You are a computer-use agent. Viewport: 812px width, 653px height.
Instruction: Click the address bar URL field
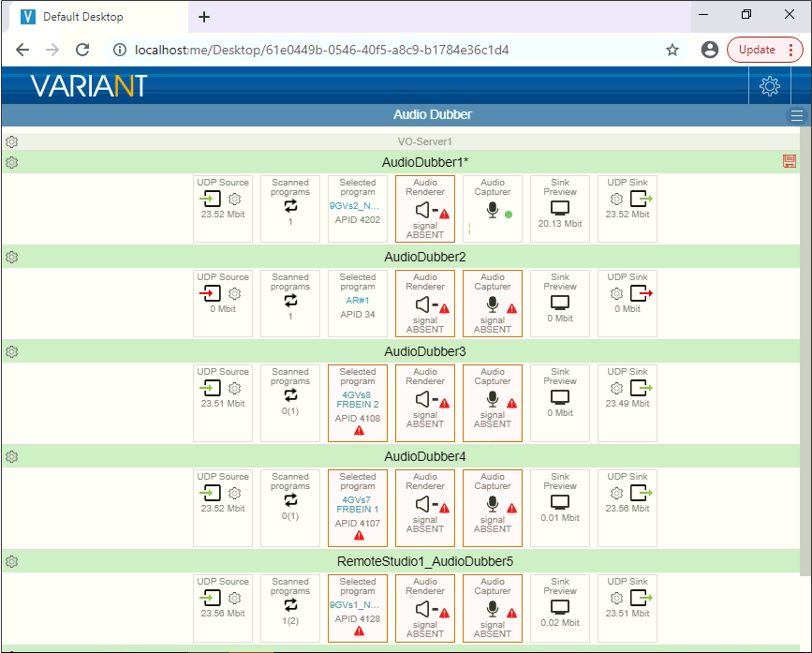(375, 50)
